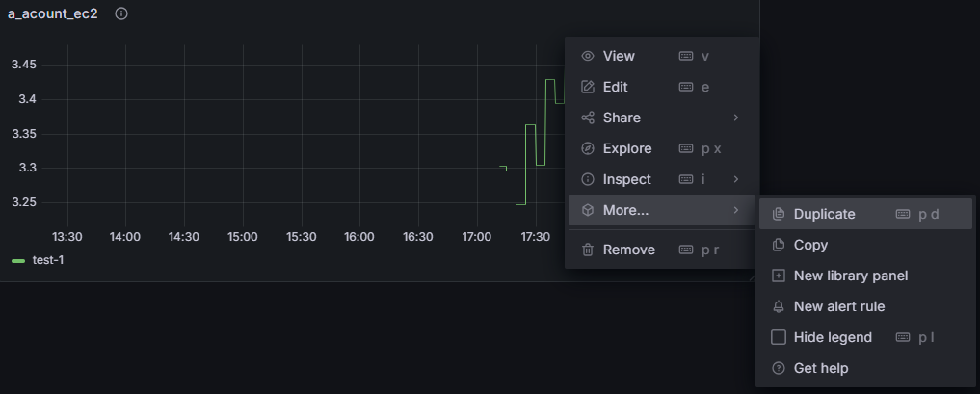Choose View from the panel menu
The height and width of the screenshot is (394, 980).
click(x=662, y=56)
